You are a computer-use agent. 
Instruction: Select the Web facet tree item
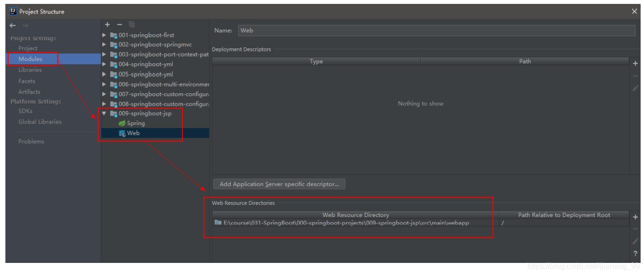[x=155, y=133]
